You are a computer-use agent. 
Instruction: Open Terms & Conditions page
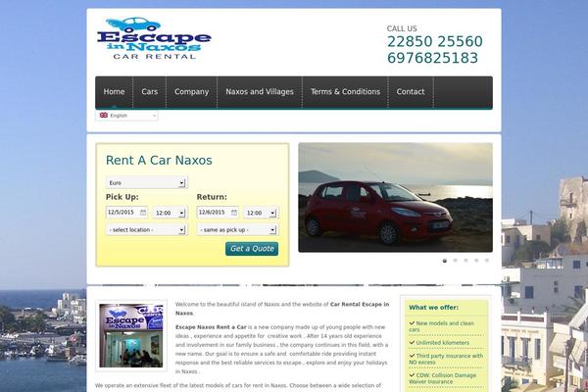[x=345, y=92]
